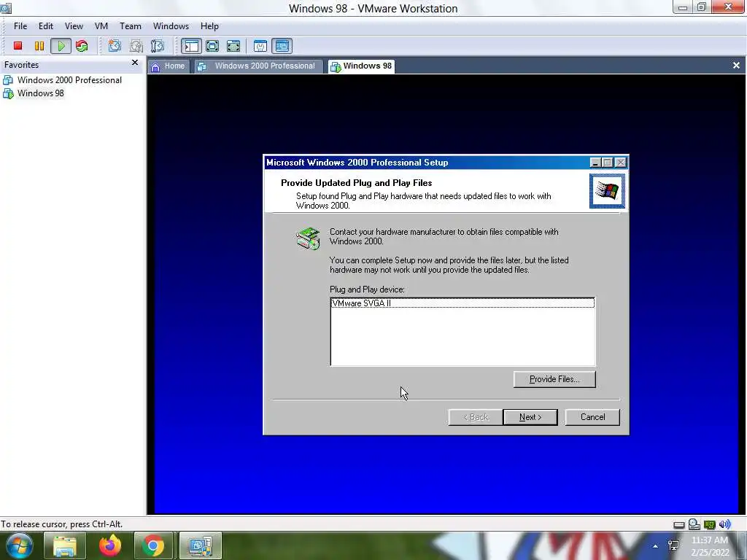Click the sound speaker status bar icon
This screenshot has width=747, height=560.
(724, 524)
